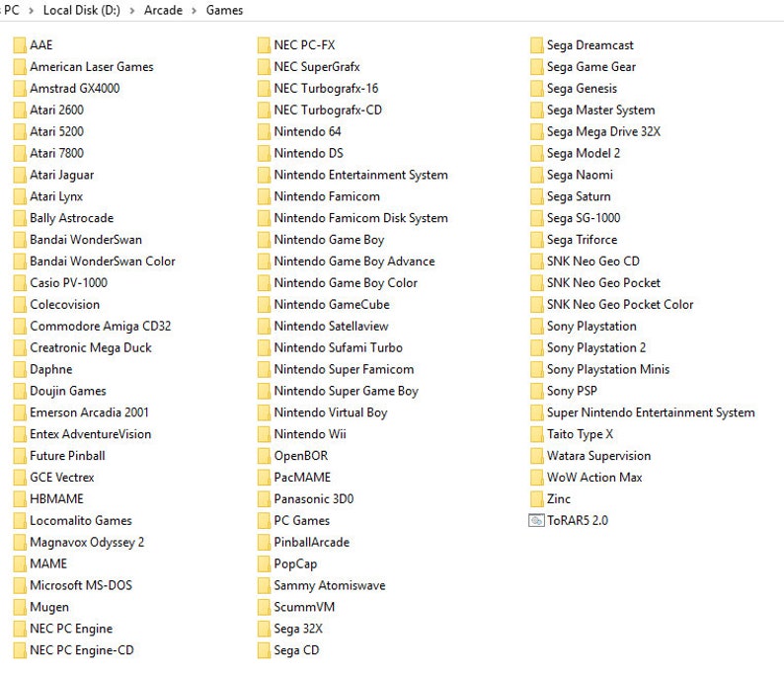This screenshot has height=673, width=784.
Task: Select the Future Pinball folder name
Action: pos(67,456)
